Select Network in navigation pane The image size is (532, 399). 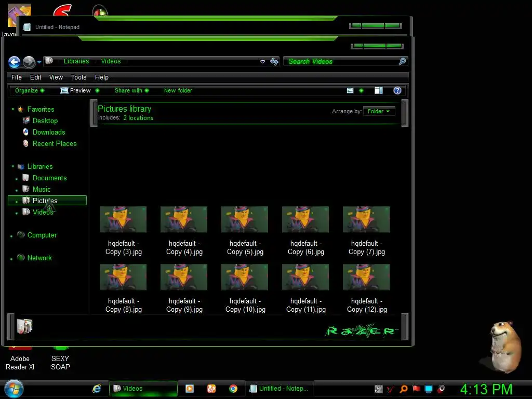click(39, 258)
